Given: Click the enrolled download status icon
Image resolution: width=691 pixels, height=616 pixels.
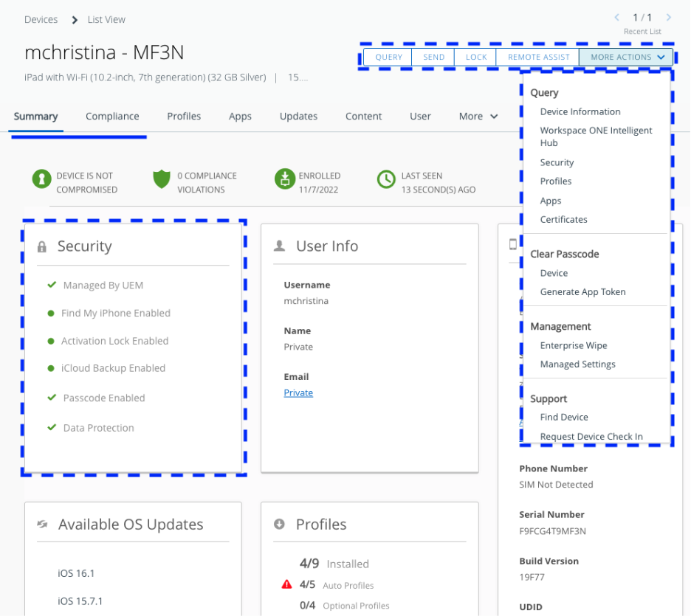Looking at the screenshot, I should coord(285,179).
